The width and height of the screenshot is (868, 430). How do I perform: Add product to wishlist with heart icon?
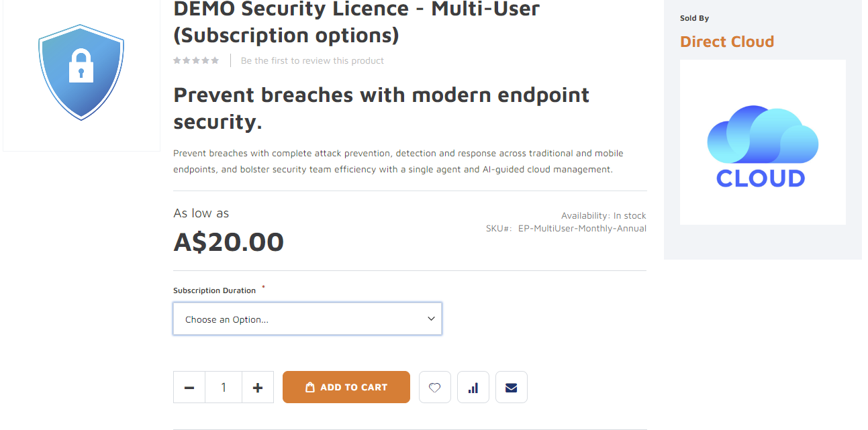pos(435,387)
